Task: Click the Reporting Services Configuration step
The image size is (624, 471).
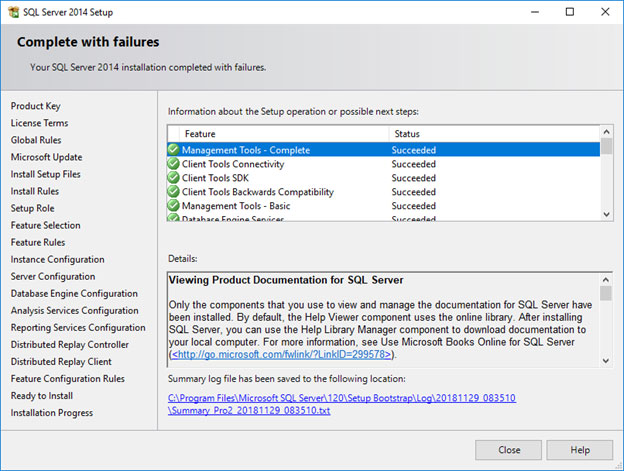Action: 78,327
